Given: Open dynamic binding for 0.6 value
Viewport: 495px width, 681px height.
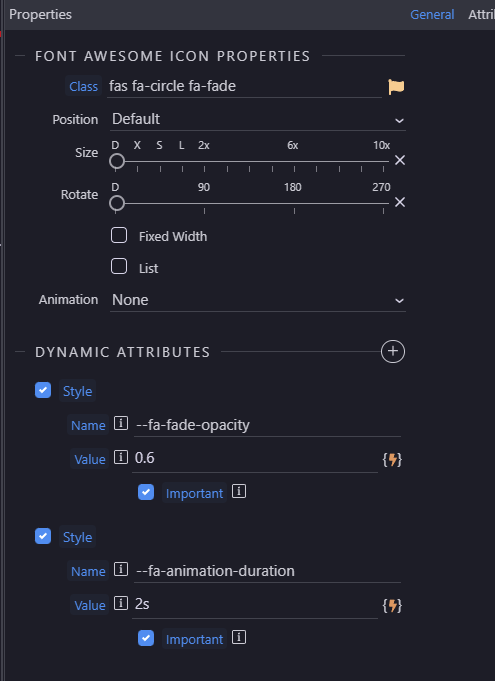Looking at the screenshot, I should [x=392, y=460].
